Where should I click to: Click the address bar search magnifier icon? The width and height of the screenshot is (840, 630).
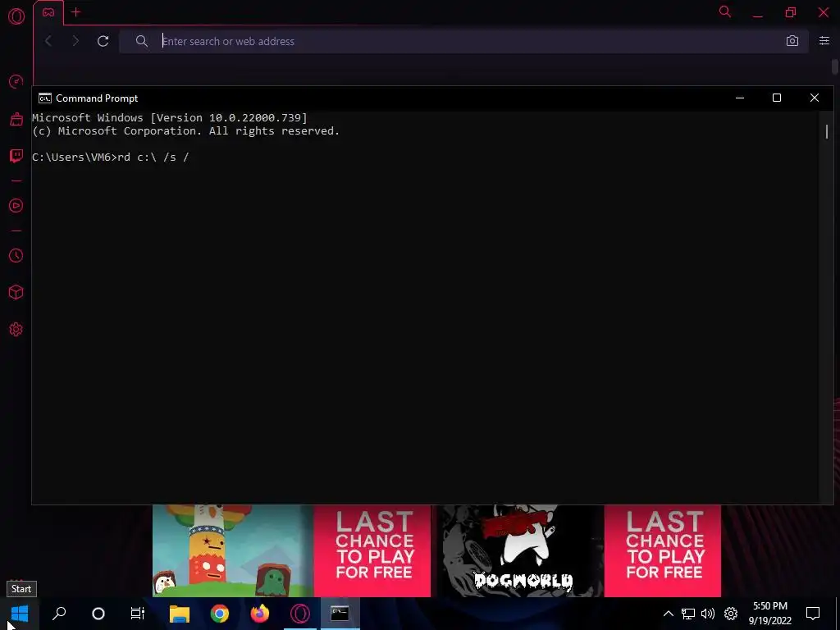tap(141, 41)
